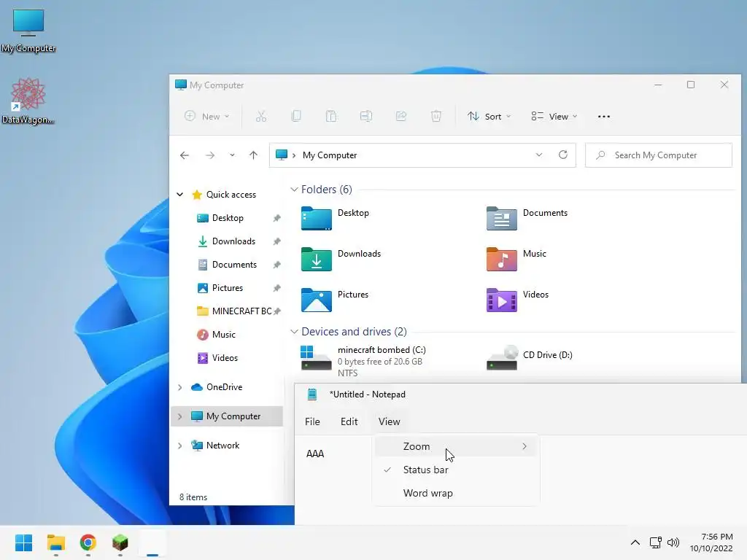
Task: Go forward with the right arrow
Action: 210,155
